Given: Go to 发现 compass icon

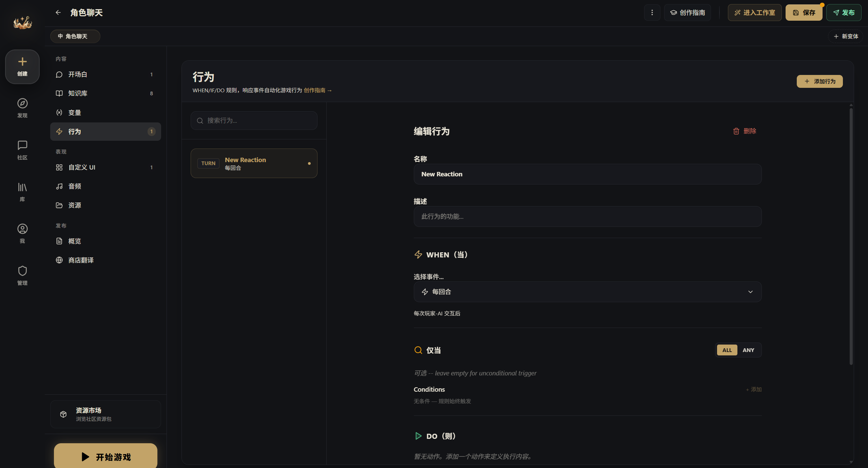Looking at the screenshot, I should pos(22,103).
